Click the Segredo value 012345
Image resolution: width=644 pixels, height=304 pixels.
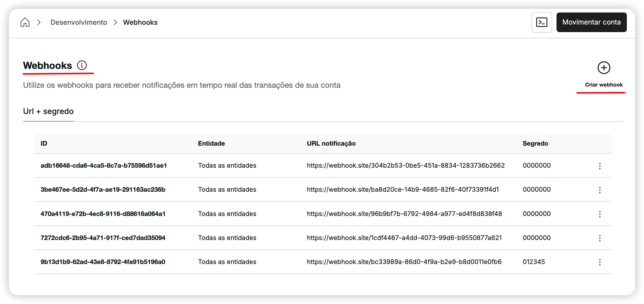click(x=534, y=262)
